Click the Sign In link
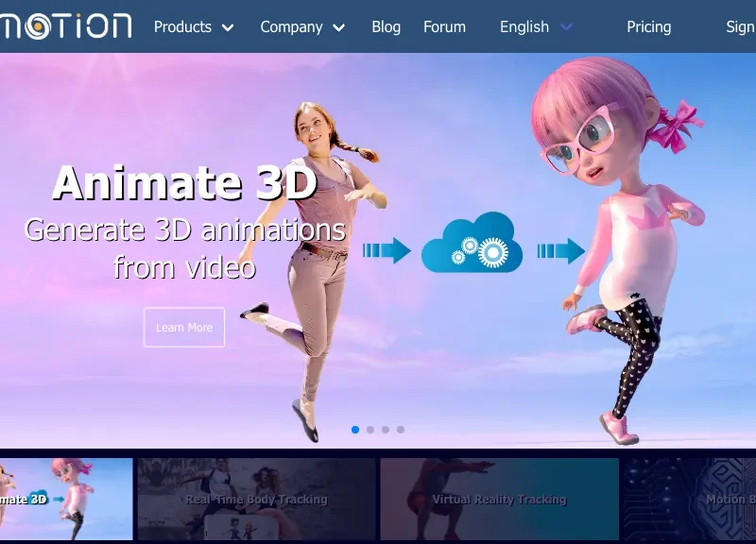The image size is (756, 544). (741, 27)
